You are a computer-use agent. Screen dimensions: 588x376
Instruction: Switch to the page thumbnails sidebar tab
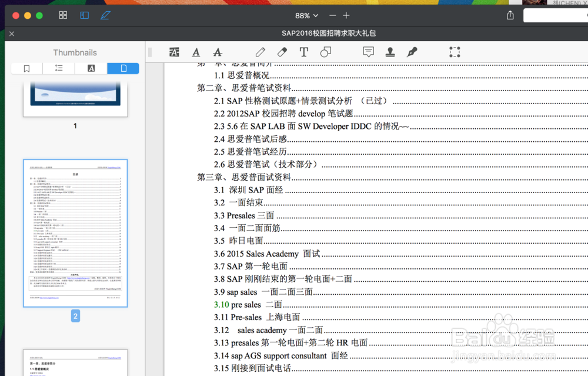pos(123,68)
